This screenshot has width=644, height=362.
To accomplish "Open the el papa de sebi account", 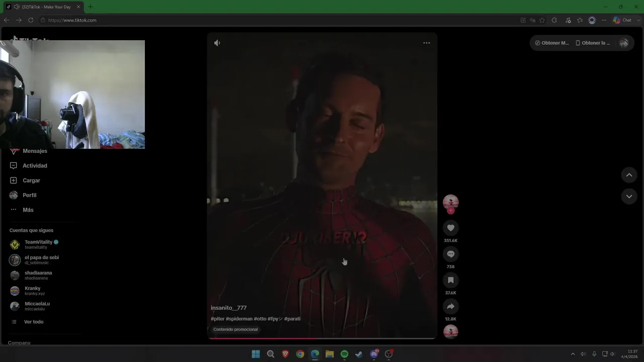I will [x=34, y=260].
